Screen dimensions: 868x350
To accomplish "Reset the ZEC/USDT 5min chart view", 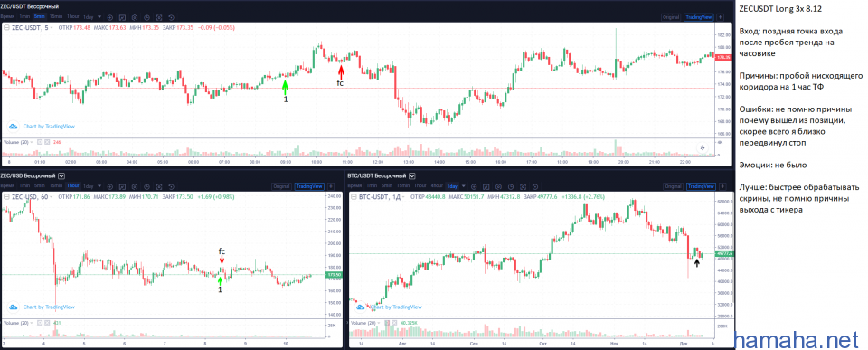I will coord(171,17).
